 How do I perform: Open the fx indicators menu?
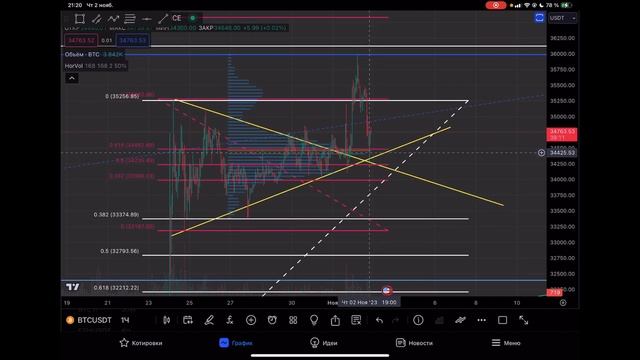(230, 320)
